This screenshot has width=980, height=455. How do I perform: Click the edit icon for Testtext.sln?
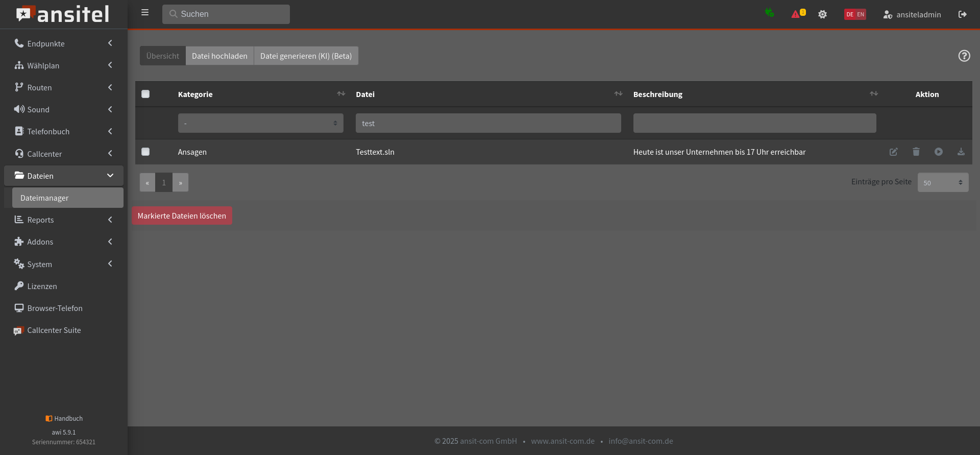click(893, 152)
